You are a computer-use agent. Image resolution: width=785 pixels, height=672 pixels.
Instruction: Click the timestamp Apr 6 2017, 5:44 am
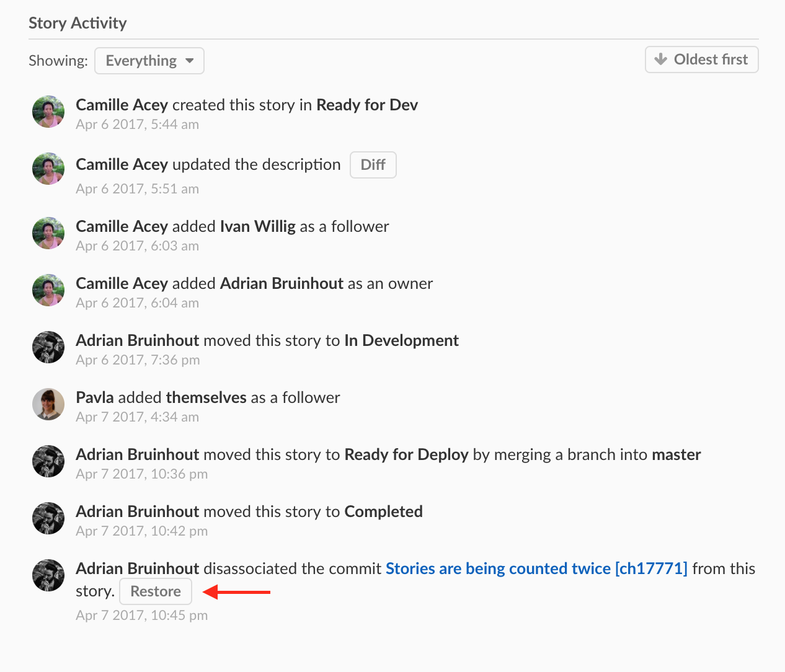138,125
